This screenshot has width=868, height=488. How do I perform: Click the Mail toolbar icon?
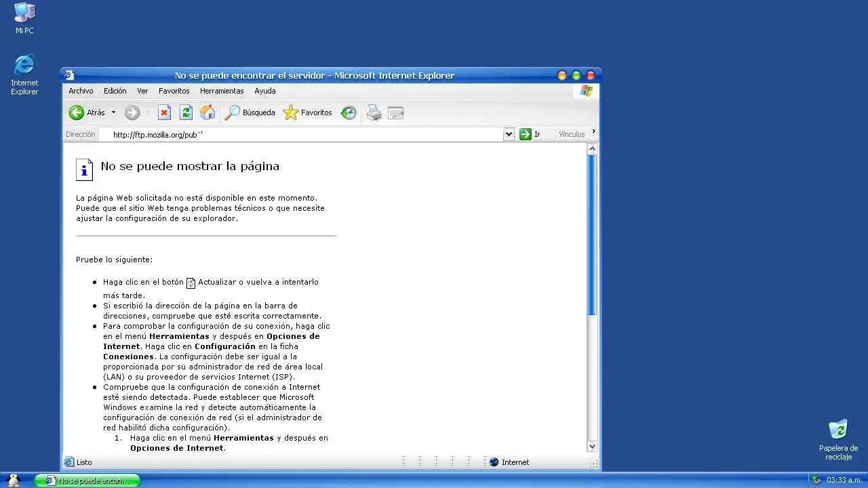click(396, 113)
